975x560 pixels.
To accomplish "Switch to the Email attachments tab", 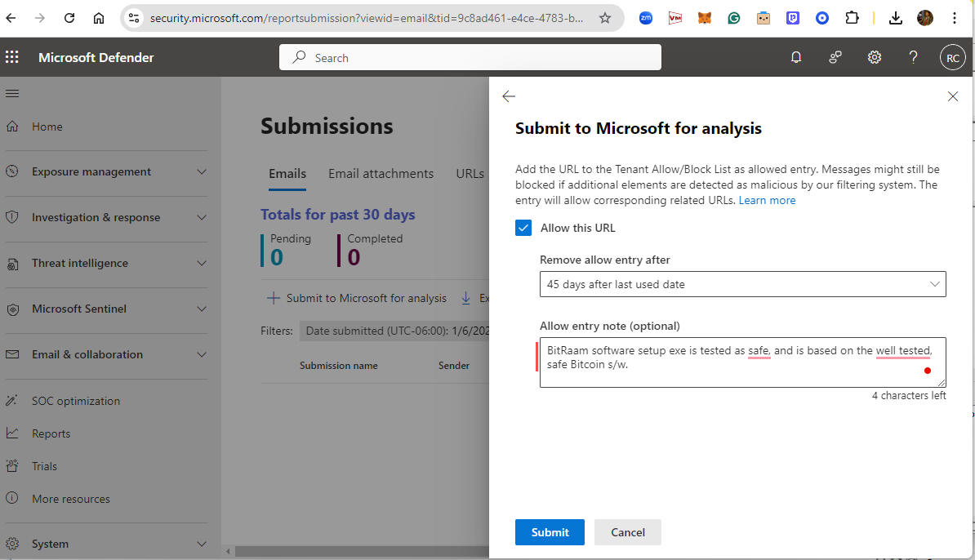I will click(x=381, y=174).
